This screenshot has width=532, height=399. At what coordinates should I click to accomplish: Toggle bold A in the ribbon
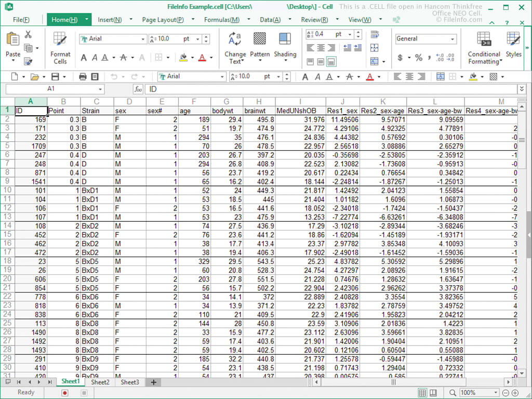coord(84,58)
